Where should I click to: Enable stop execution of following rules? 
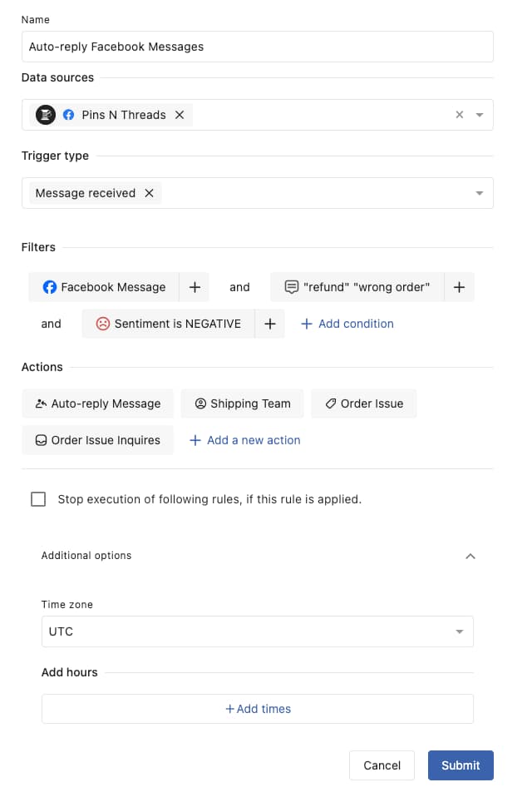tap(37, 498)
